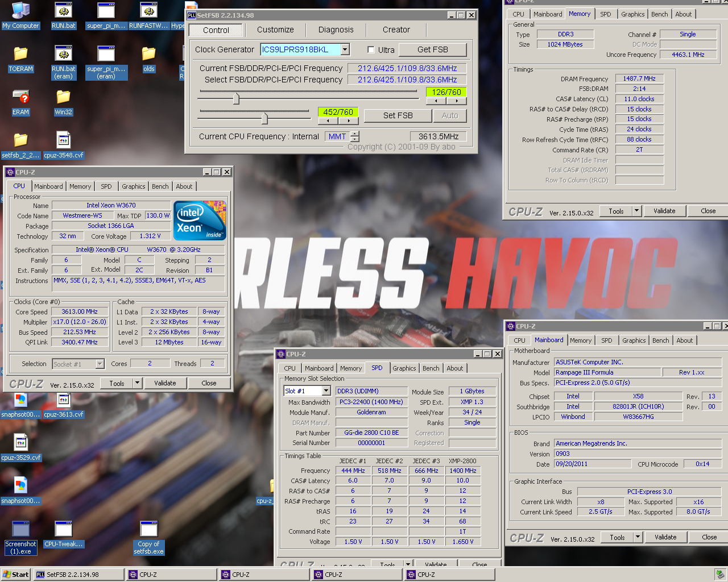Click the 1487.7 MHz DRAM Frequency value
Screen dimensions: 728x582
[639, 78]
